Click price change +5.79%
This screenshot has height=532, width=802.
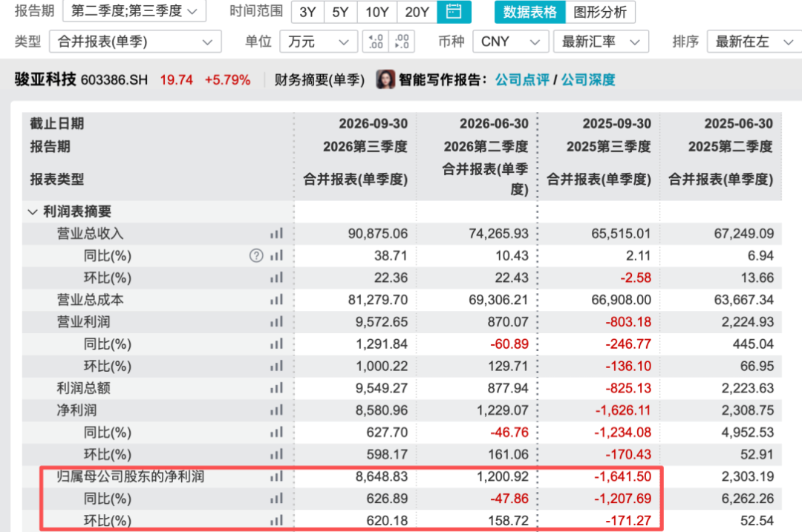[228, 80]
